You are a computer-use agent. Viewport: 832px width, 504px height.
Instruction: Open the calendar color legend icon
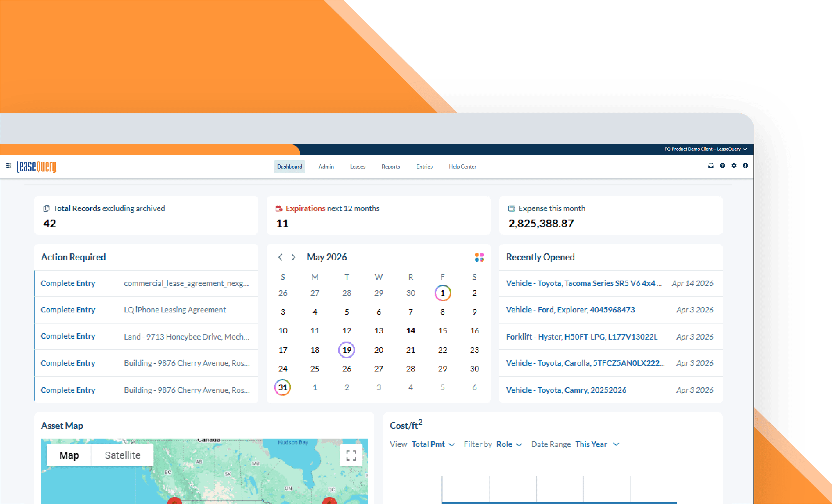pos(479,257)
